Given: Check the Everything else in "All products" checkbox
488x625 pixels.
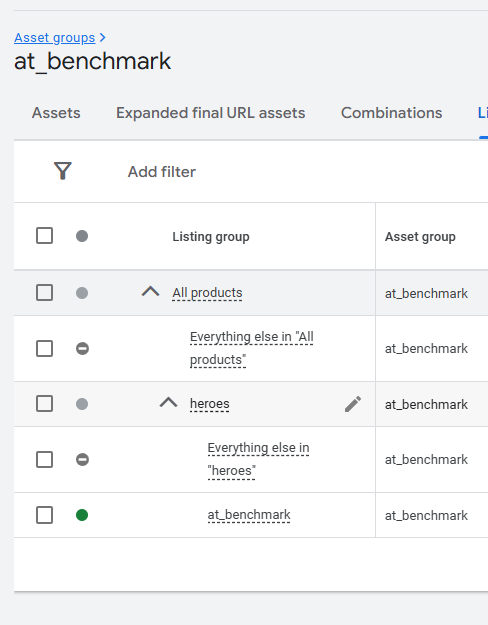Looking at the screenshot, I should (44, 348).
